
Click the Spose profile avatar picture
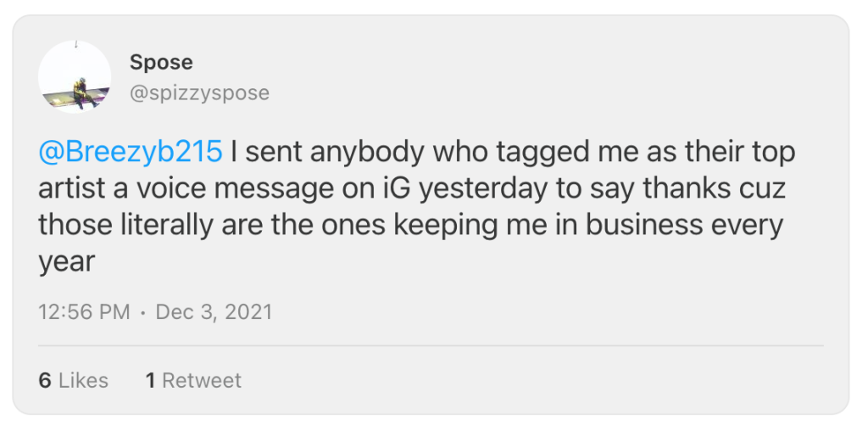click(75, 76)
